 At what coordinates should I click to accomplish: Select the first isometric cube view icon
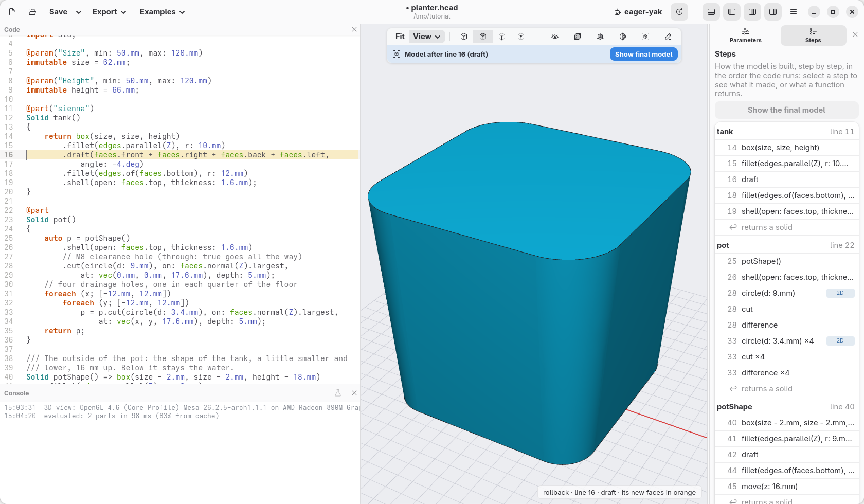pos(464,37)
